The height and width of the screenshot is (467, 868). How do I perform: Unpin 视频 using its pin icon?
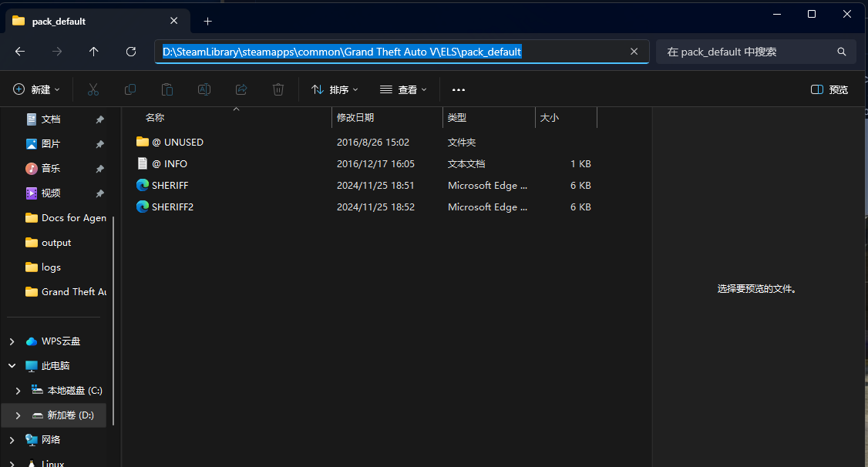(99, 193)
